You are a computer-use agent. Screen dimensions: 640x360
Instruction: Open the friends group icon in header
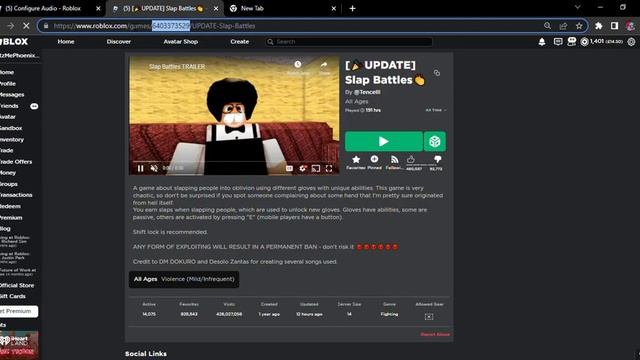coord(571,42)
